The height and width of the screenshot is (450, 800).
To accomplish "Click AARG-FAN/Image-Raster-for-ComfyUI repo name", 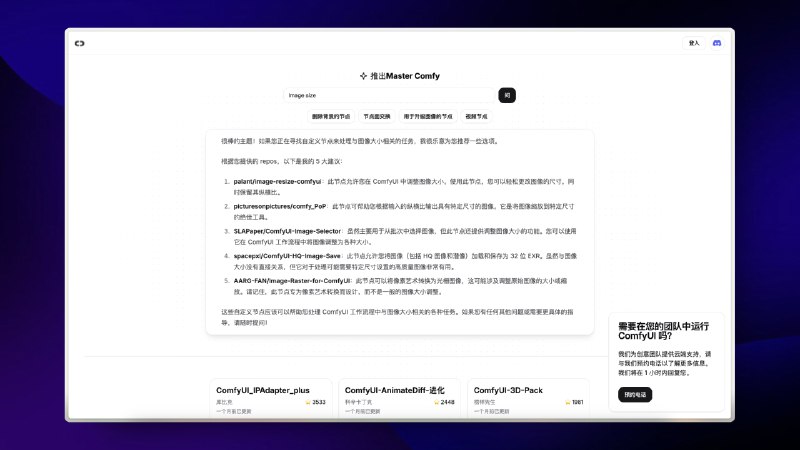I will pyautogui.click(x=292, y=281).
